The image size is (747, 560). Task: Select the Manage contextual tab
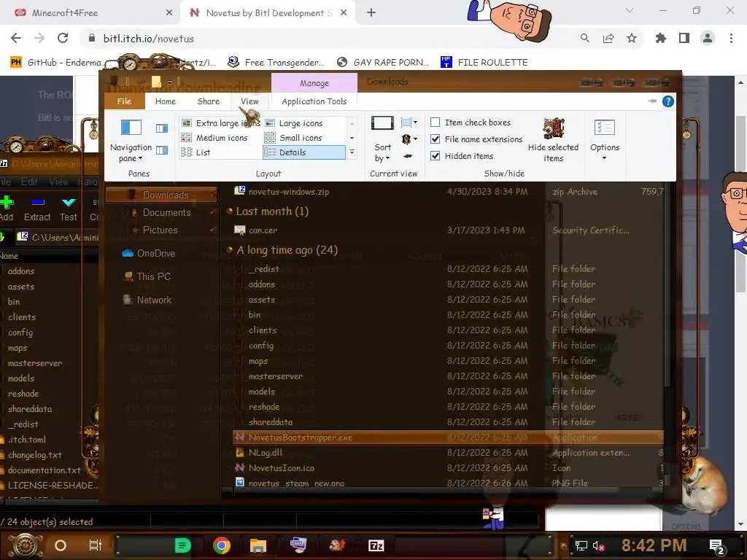(x=314, y=83)
